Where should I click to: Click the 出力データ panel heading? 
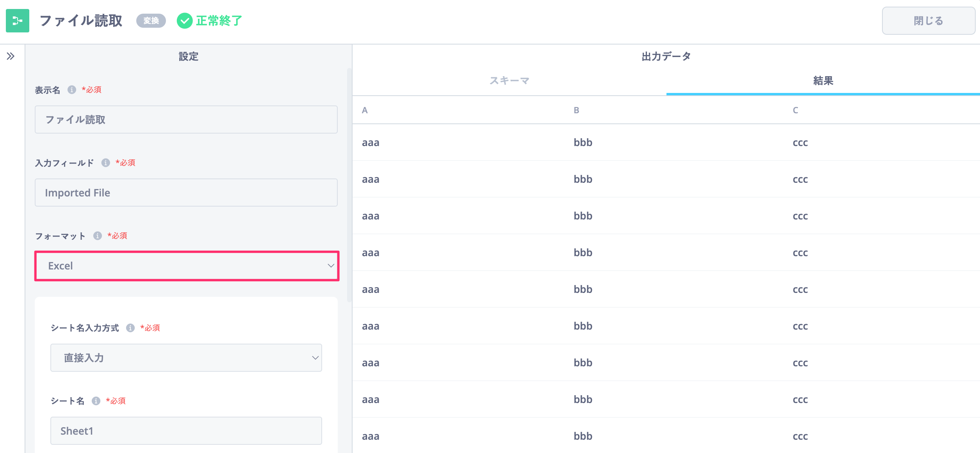[x=666, y=57]
